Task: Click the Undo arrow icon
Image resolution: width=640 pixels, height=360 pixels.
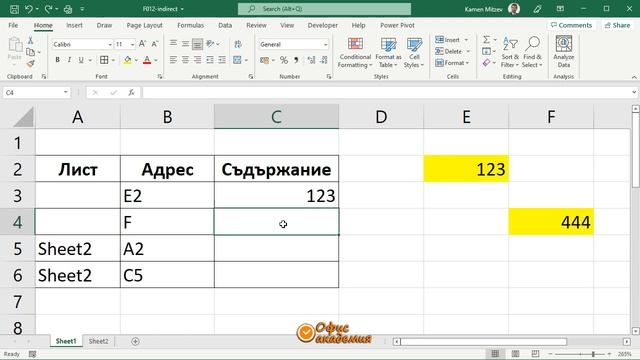Action: [29, 9]
